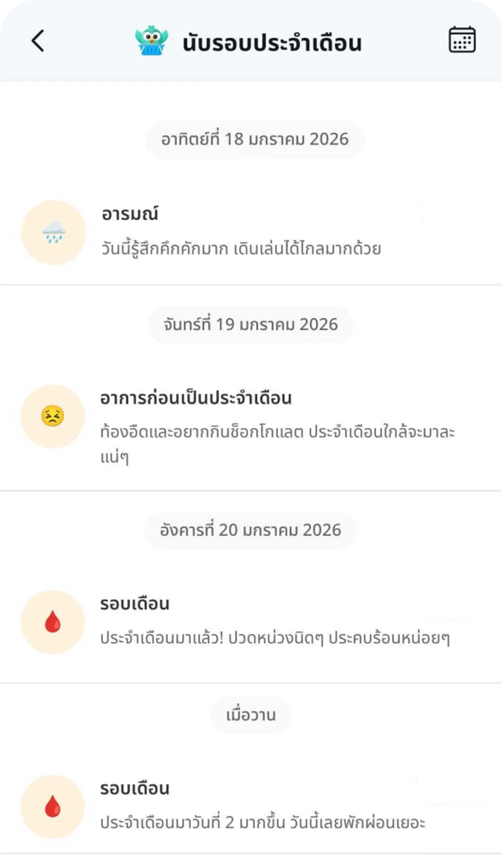Open the อารมณ์ entry title
The height and width of the screenshot is (868, 502).
click(x=130, y=214)
